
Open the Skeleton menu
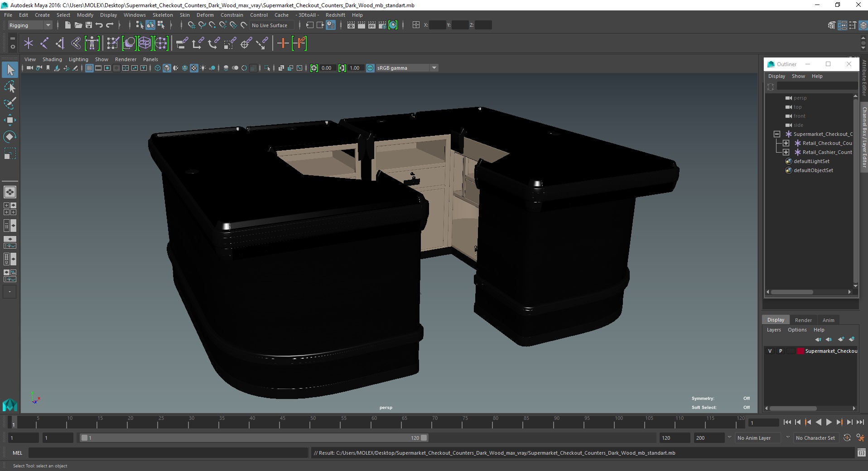163,15
